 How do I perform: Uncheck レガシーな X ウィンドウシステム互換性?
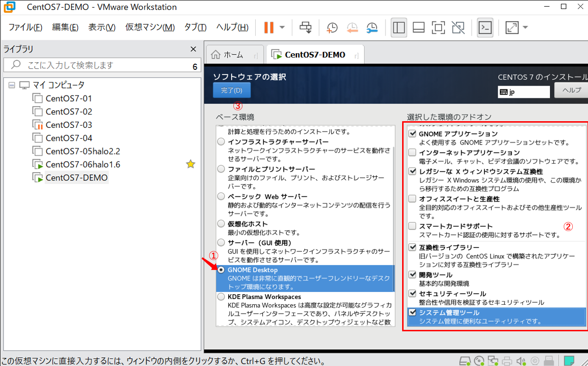[x=412, y=171]
